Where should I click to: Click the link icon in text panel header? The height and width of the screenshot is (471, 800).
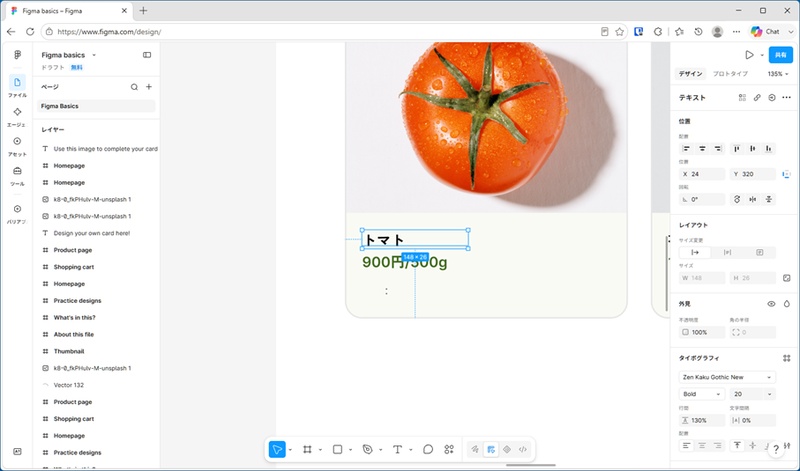pyautogui.click(x=757, y=97)
